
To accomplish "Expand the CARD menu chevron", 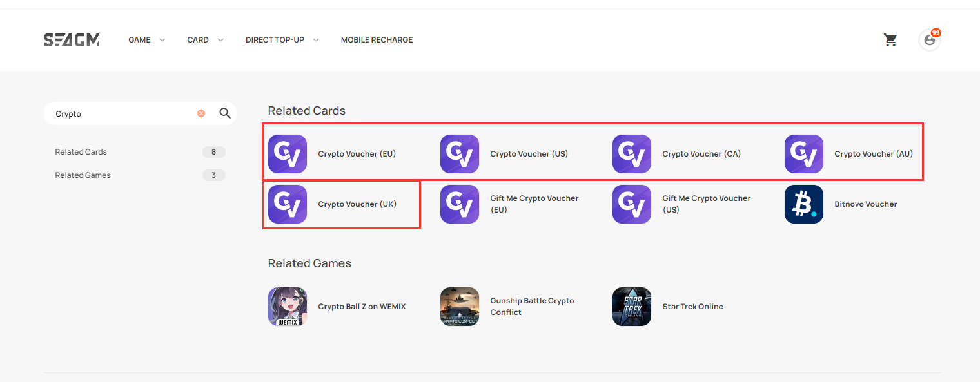I will point(220,40).
